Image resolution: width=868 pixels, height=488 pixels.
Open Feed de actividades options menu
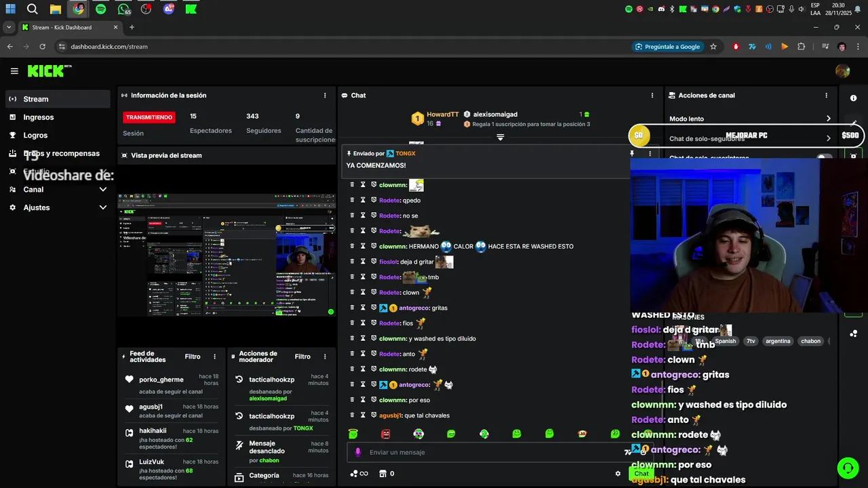(x=215, y=357)
